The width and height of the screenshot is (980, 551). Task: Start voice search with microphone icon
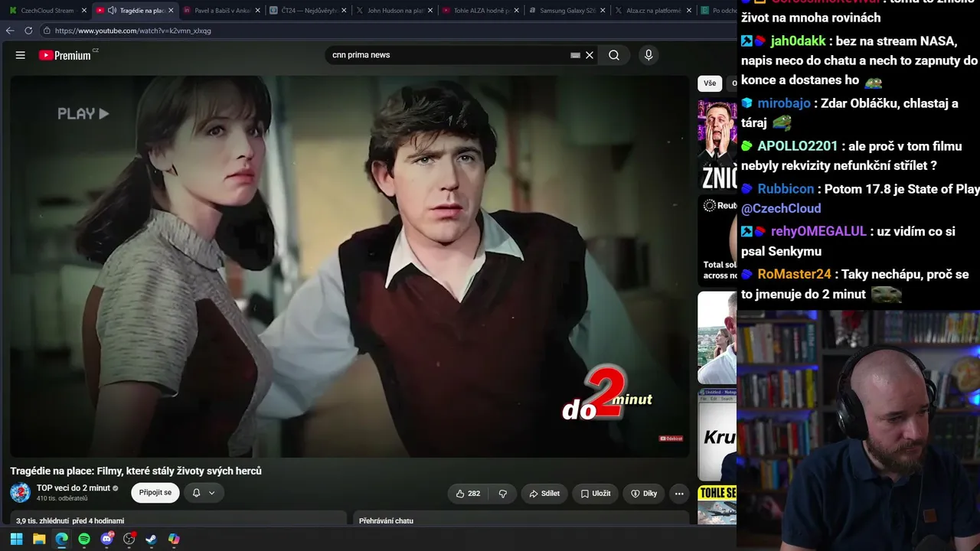tap(648, 55)
